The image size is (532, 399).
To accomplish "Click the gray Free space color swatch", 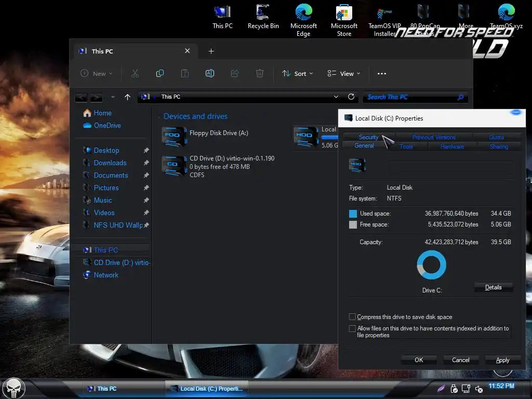I will tap(353, 224).
